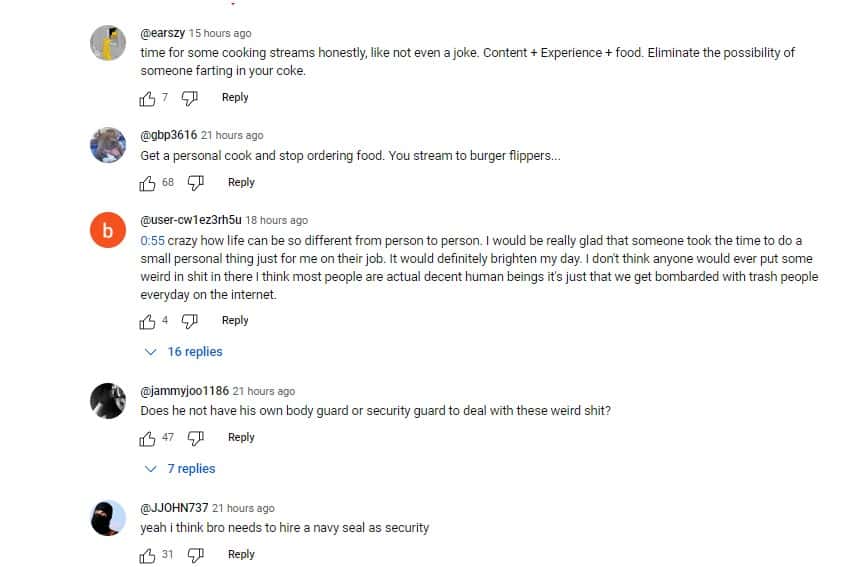Viewport: 868px width, 567px height.
Task: Click @gbp3616's profile avatar
Action: tap(108, 146)
